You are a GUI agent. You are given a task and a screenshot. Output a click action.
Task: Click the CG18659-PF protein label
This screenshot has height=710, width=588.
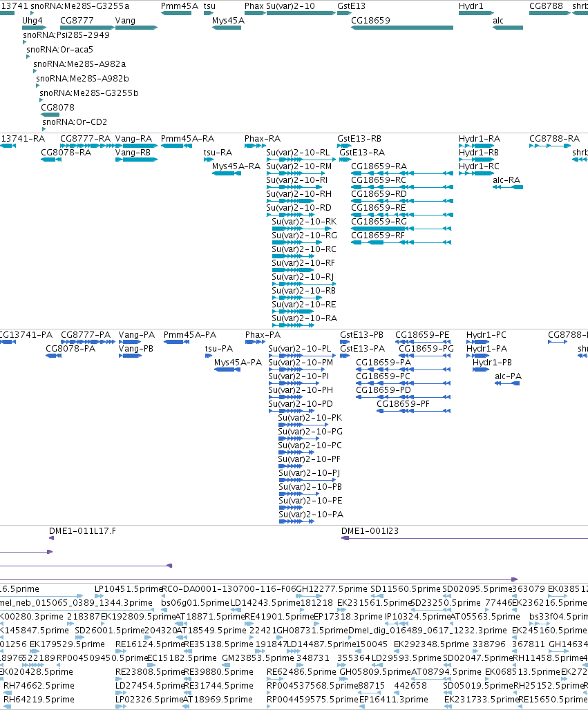coord(404,403)
